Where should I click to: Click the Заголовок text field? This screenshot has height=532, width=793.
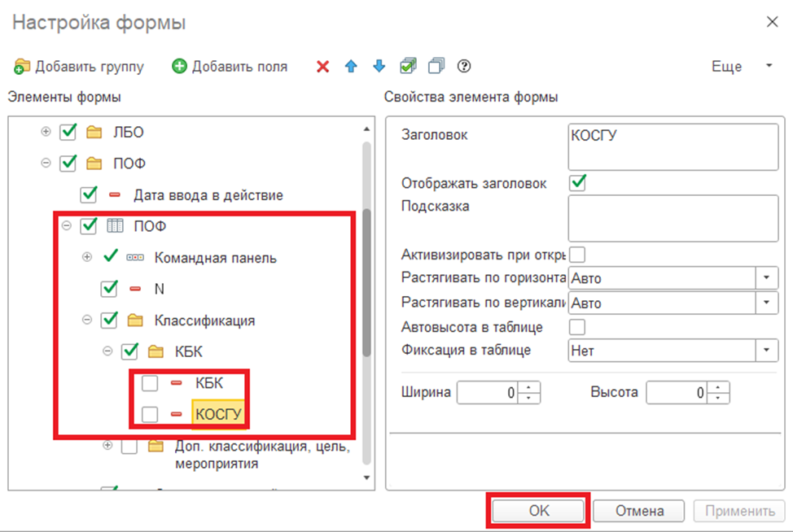coord(673,147)
